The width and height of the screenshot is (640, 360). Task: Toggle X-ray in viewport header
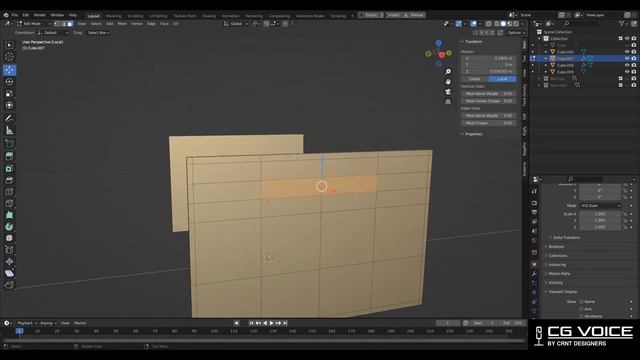coord(489,24)
